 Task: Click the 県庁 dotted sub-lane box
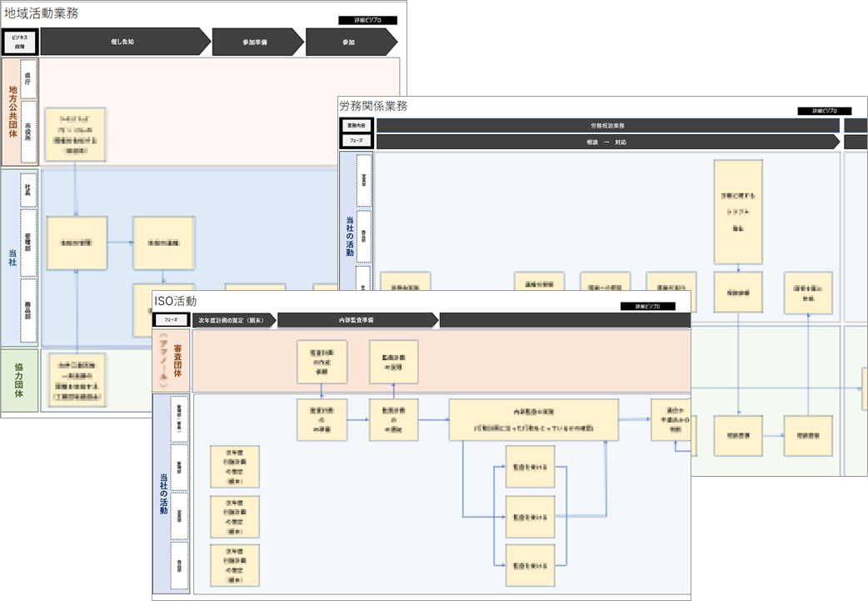tap(28, 79)
